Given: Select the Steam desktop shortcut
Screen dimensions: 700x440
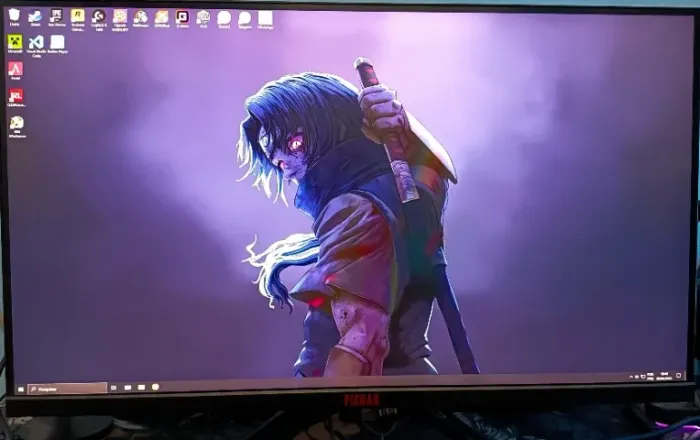Looking at the screenshot, I should [35, 18].
